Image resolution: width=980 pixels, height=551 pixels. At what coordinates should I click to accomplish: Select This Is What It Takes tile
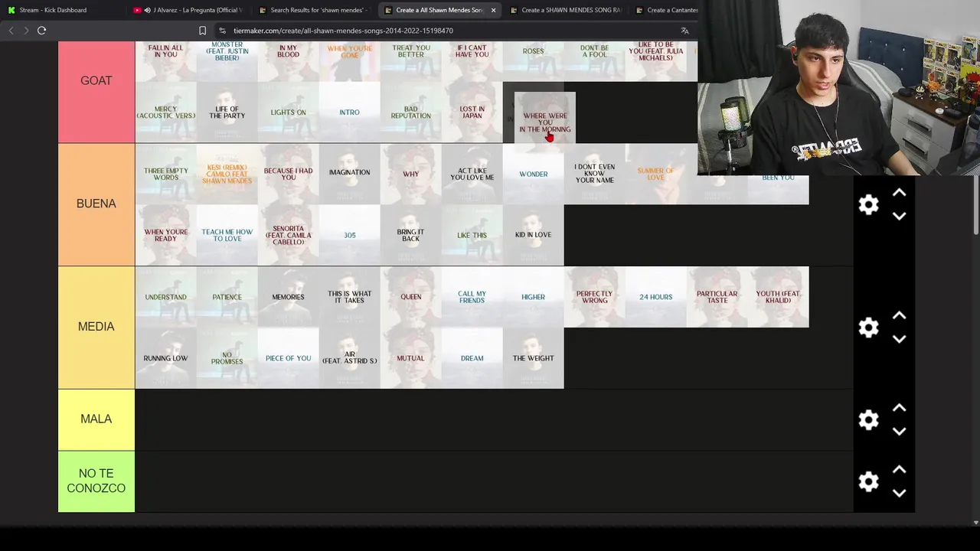coord(350,297)
